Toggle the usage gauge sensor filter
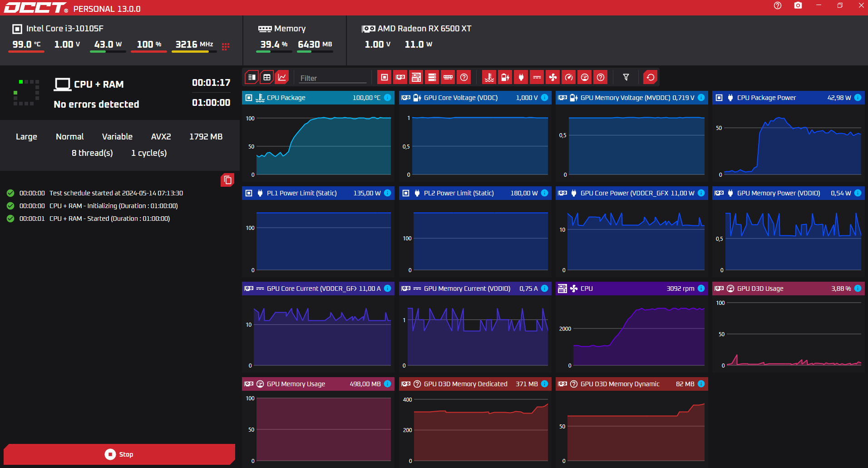 (585, 77)
